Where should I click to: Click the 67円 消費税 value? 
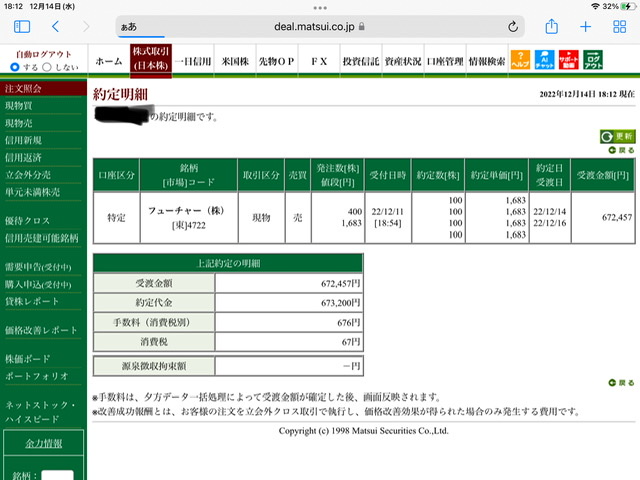pos(351,342)
